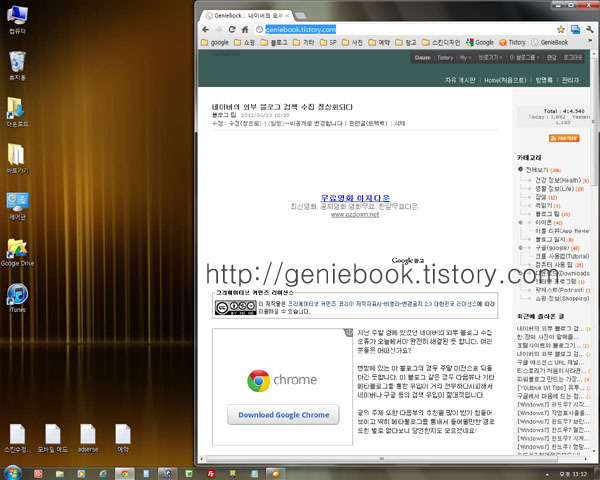Open the '전체보기' category root
Image resolution: width=600 pixels, height=480 pixels.
pyautogui.click(x=537, y=170)
